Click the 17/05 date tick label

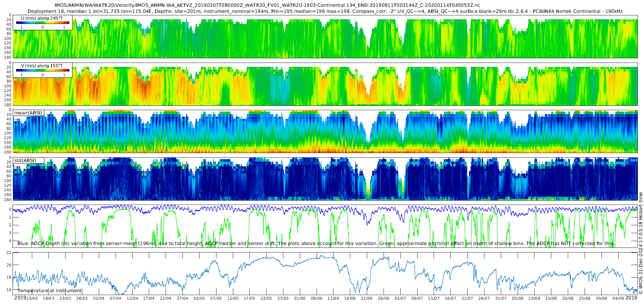(249, 298)
